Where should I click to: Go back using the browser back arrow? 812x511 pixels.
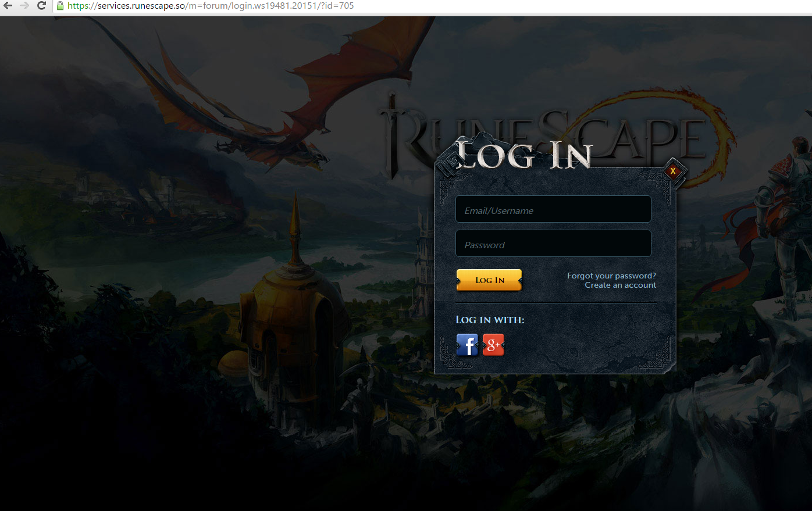pyautogui.click(x=8, y=6)
